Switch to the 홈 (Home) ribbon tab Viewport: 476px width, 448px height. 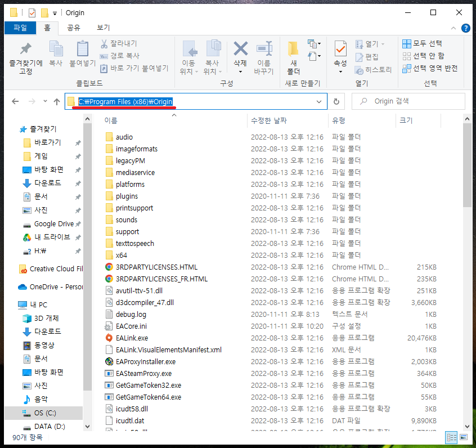point(47,28)
